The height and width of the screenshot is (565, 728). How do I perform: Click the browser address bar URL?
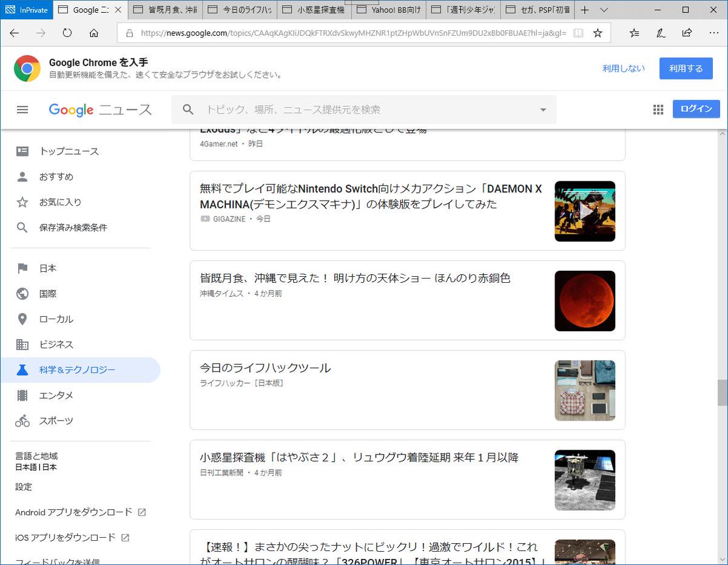click(353, 33)
